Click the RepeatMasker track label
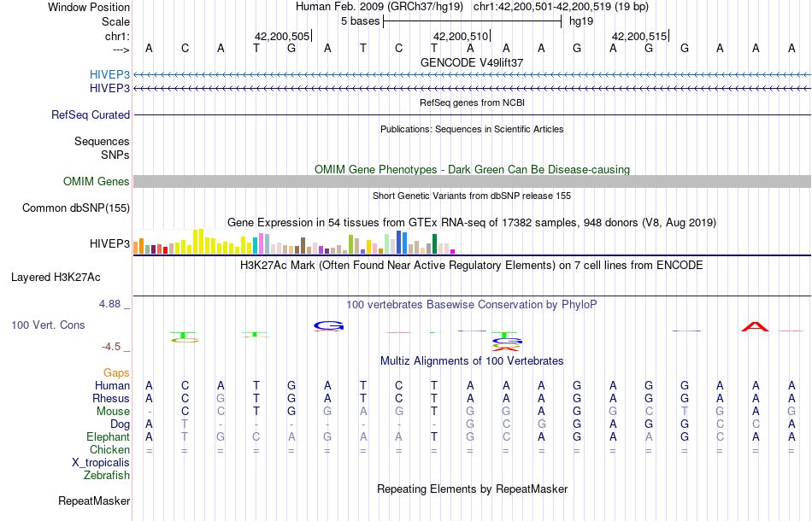The width and height of the screenshot is (812, 521). click(94, 501)
